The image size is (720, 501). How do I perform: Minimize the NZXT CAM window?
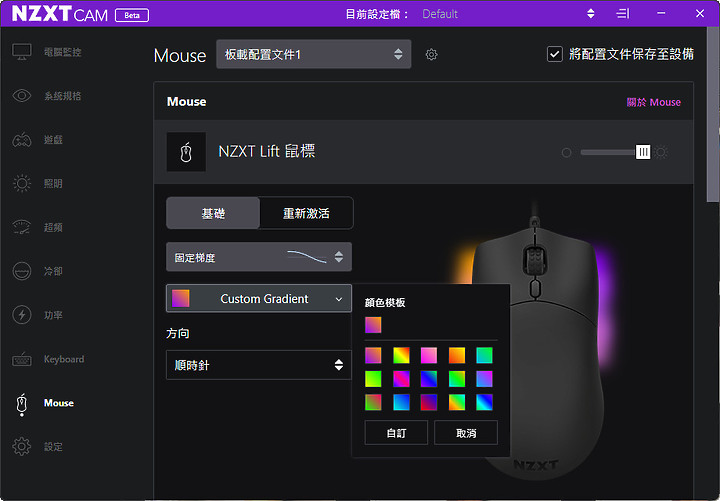tap(661, 14)
